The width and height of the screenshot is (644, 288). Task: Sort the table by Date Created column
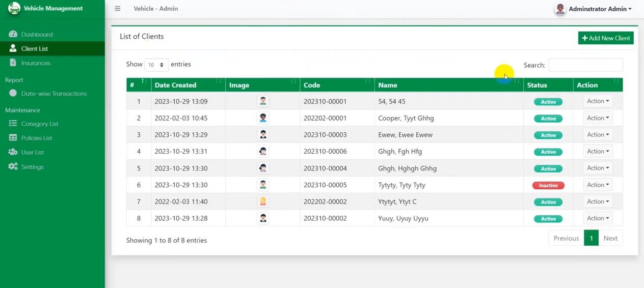176,85
